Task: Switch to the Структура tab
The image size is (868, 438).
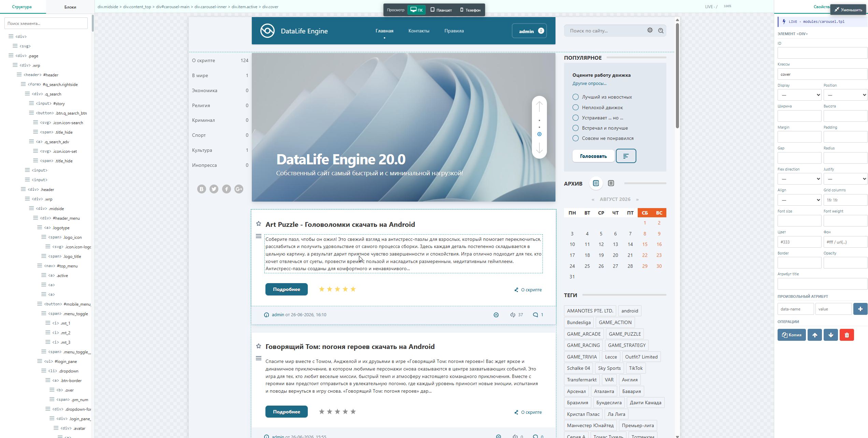Action: [x=22, y=7]
